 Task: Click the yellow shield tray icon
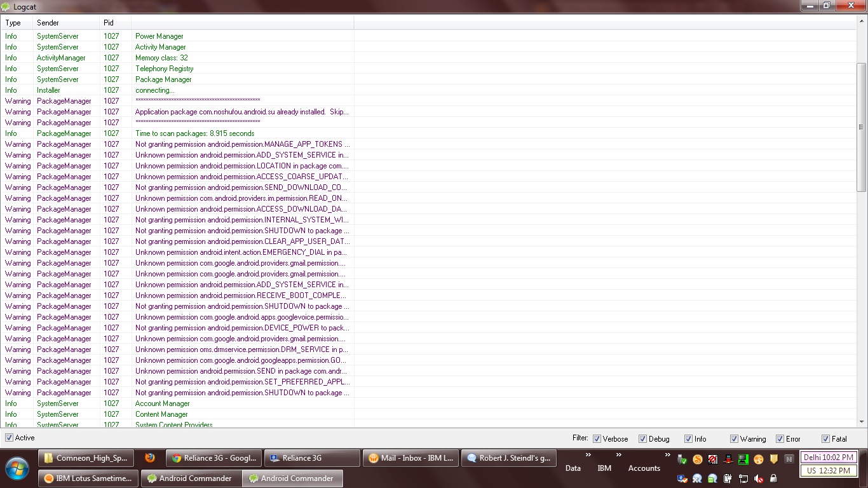pos(774,459)
